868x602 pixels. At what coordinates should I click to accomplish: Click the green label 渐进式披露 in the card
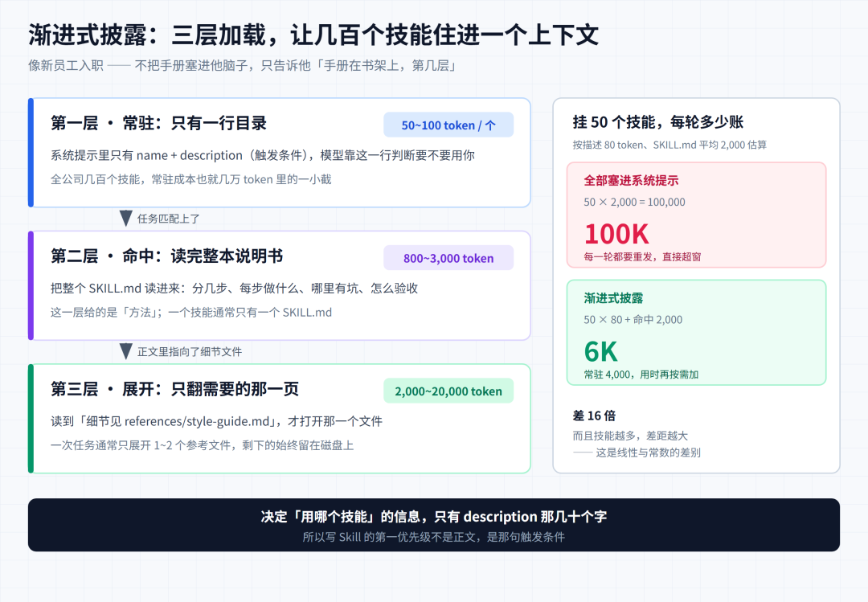[613, 298]
